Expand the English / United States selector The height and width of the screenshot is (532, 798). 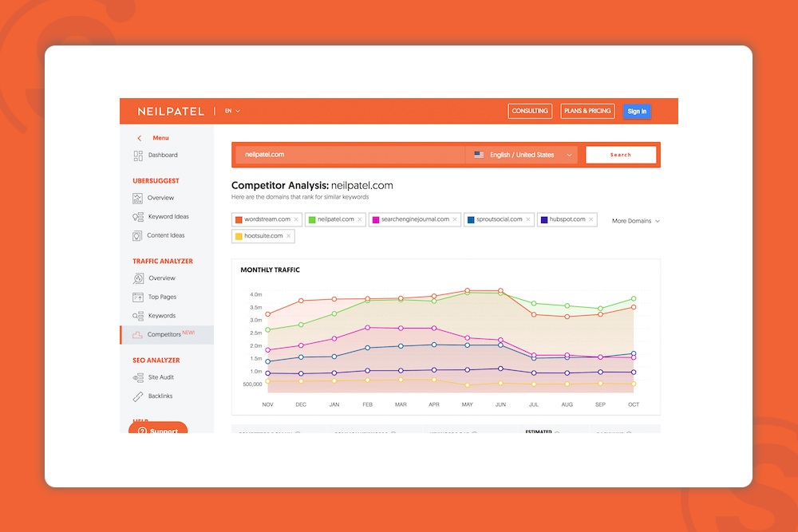coord(523,155)
